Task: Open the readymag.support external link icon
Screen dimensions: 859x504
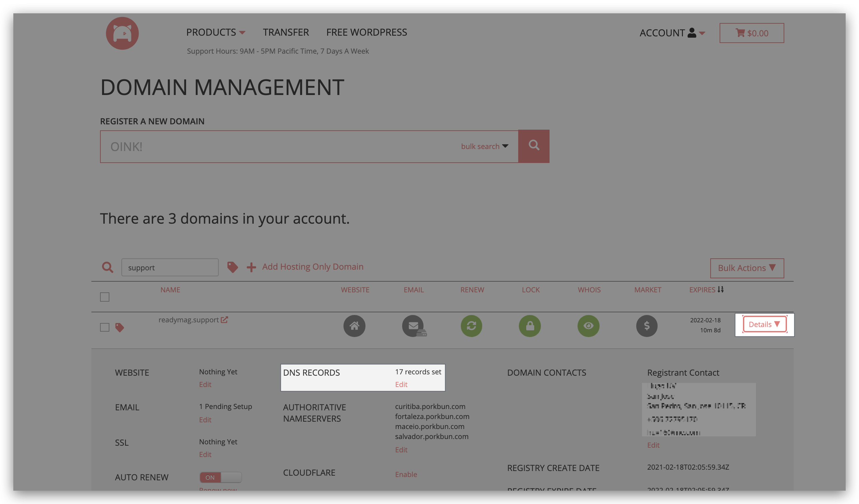Action: click(x=225, y=320)
